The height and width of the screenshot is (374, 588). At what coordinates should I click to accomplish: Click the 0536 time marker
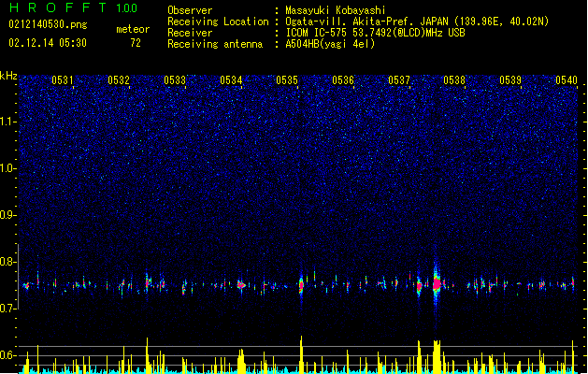(343, 80)
